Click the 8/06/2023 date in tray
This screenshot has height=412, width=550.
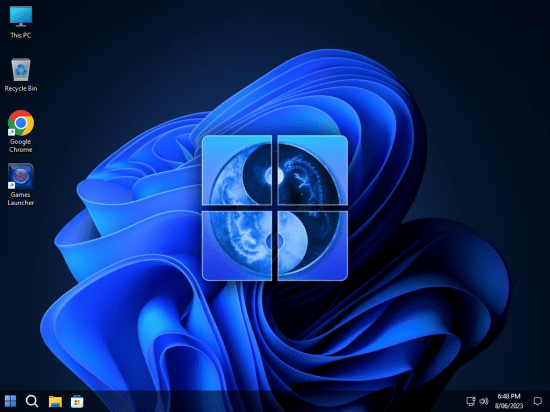tap(509, 406)
